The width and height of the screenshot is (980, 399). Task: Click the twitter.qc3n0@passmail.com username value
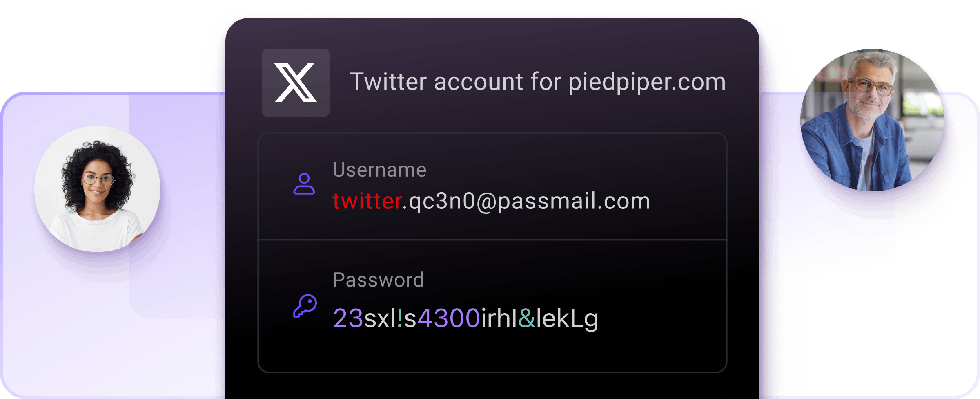click(491, 201)
